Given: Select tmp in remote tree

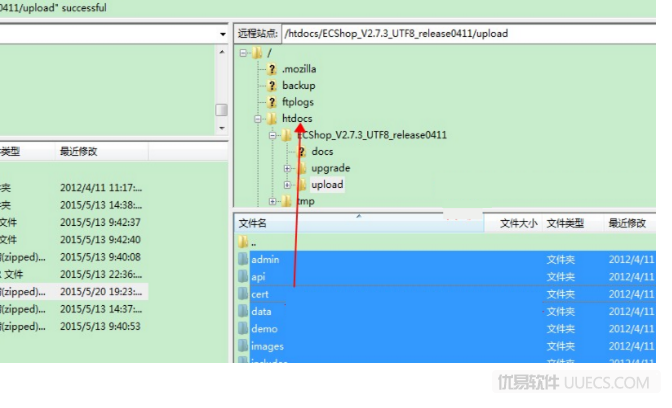Looking at the screenshot, I should click(306, 201).
